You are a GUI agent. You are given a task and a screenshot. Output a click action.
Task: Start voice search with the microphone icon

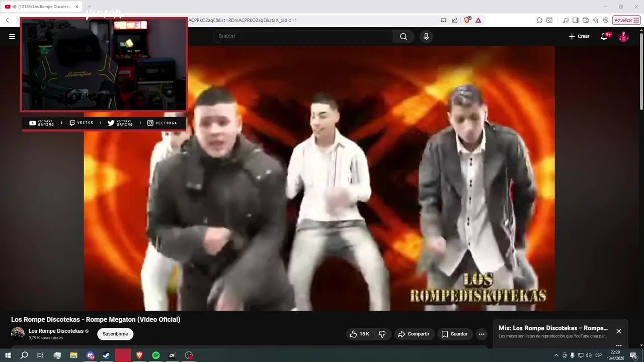point(426,36)
